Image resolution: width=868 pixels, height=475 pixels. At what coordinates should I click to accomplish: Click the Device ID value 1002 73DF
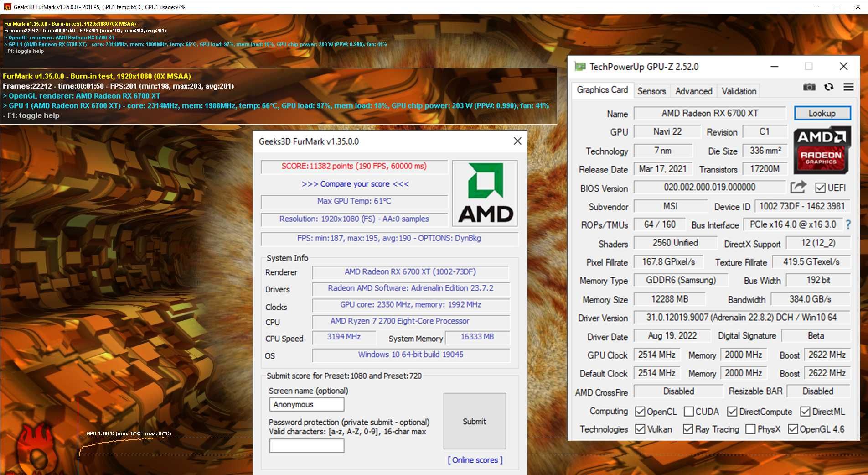tap(802, 206)
